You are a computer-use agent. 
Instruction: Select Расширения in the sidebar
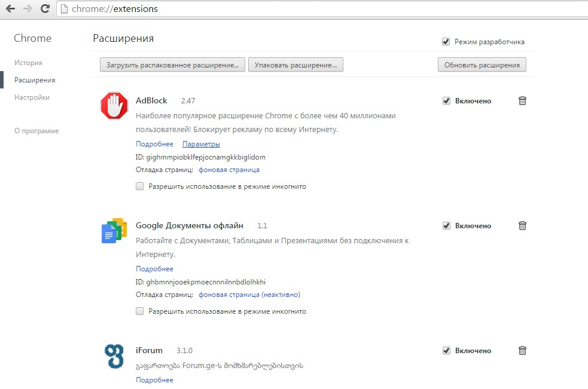click(x=35, y=80)
